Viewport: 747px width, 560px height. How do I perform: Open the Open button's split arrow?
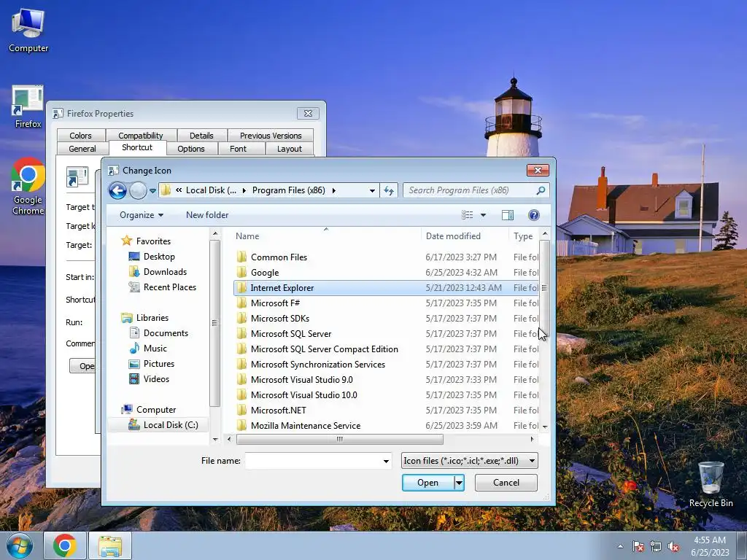[x=459, y=483]
